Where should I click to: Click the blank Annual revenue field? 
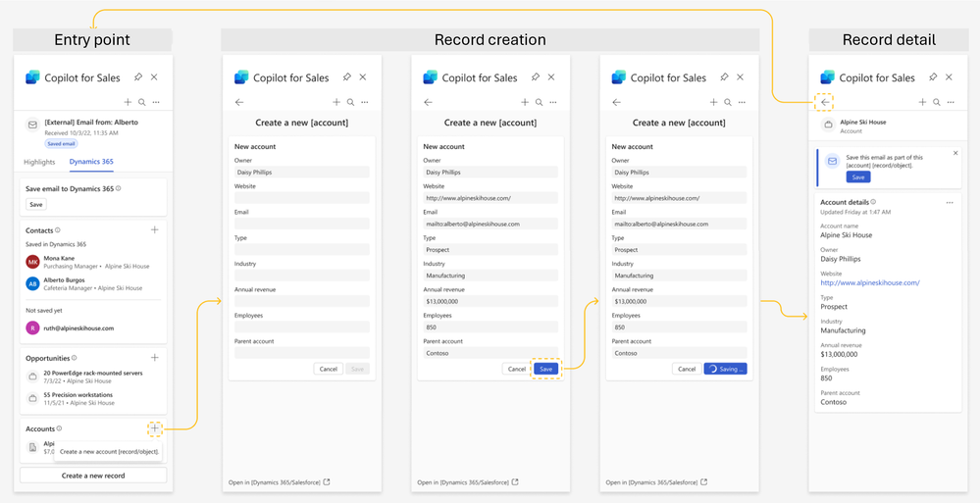(x=302, y=301)
